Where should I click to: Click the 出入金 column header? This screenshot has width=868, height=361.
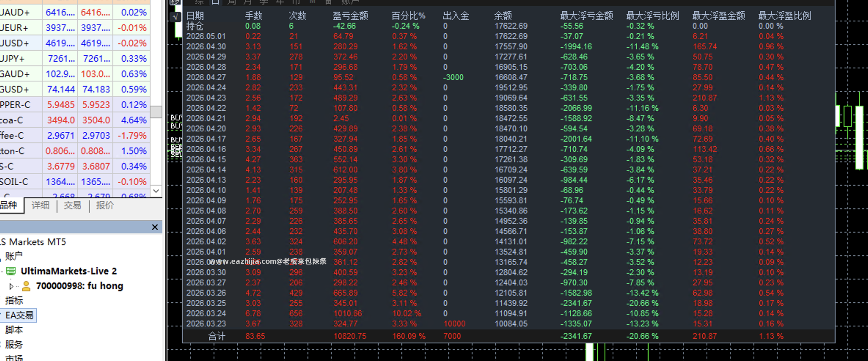pyautogui.click(x=456, y=16)
